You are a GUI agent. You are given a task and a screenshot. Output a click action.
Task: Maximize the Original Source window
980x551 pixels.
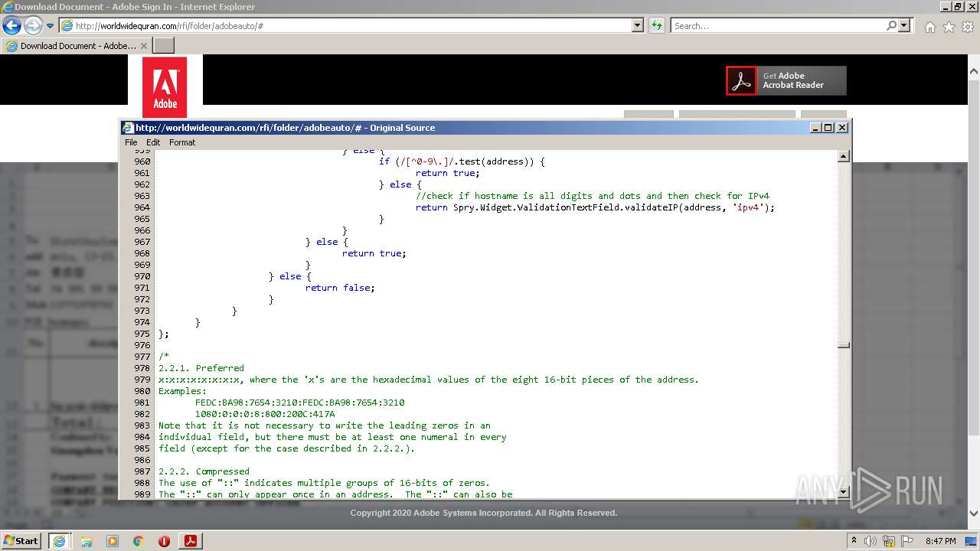pyautogui.click(x=828, y=128)
